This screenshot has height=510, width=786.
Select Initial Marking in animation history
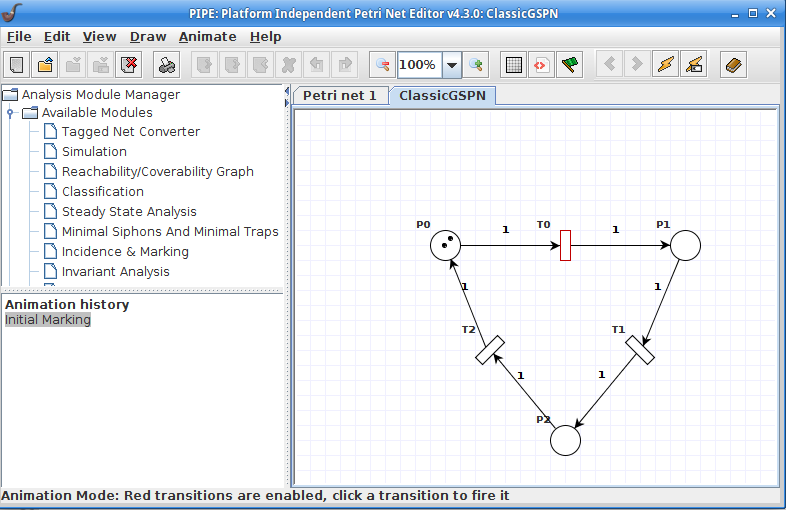[47, 320]
